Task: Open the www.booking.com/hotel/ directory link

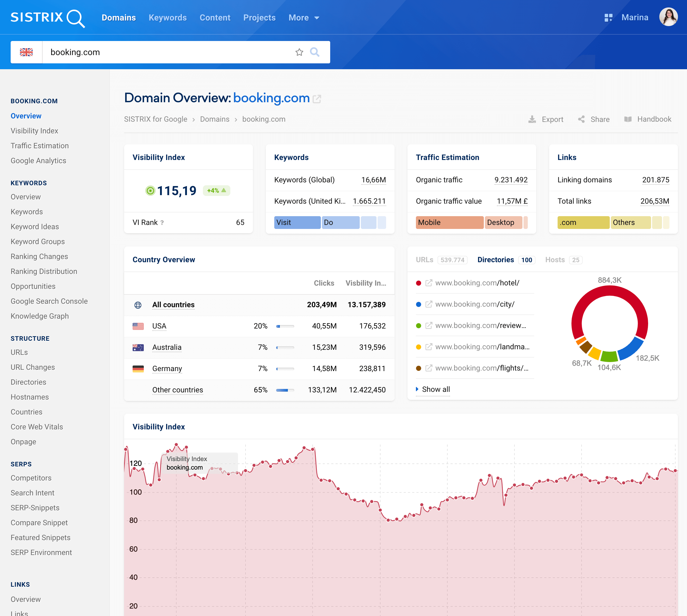Action: (477, 283)
